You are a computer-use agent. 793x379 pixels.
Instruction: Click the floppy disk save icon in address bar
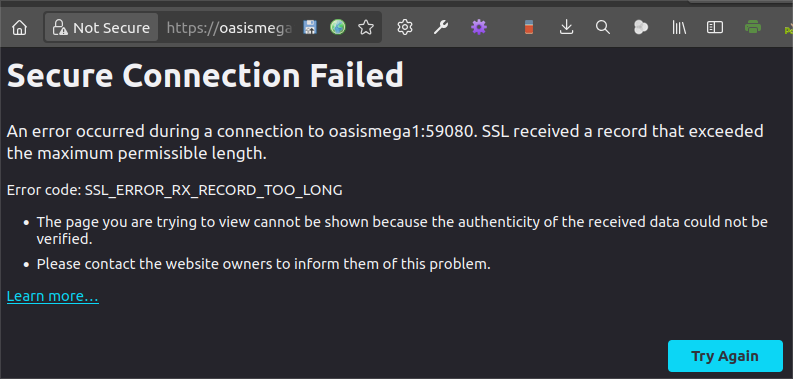pos(310,27)
